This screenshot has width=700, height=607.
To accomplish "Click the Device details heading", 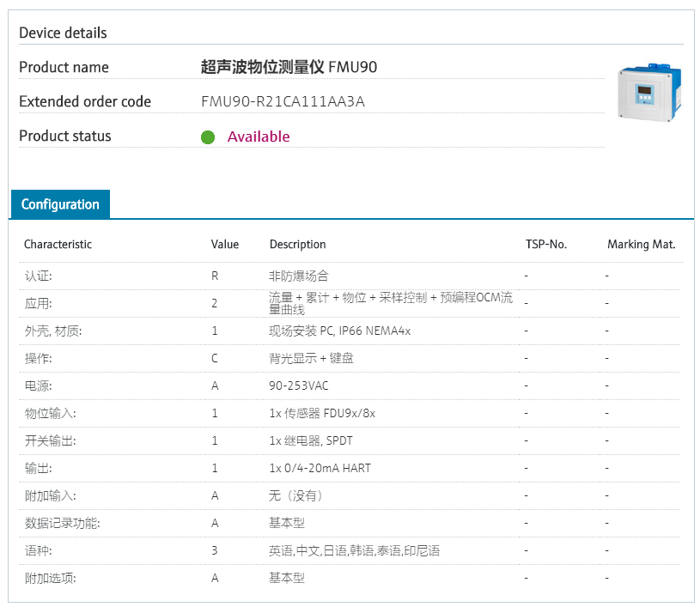I will click(x=63, y=33).
